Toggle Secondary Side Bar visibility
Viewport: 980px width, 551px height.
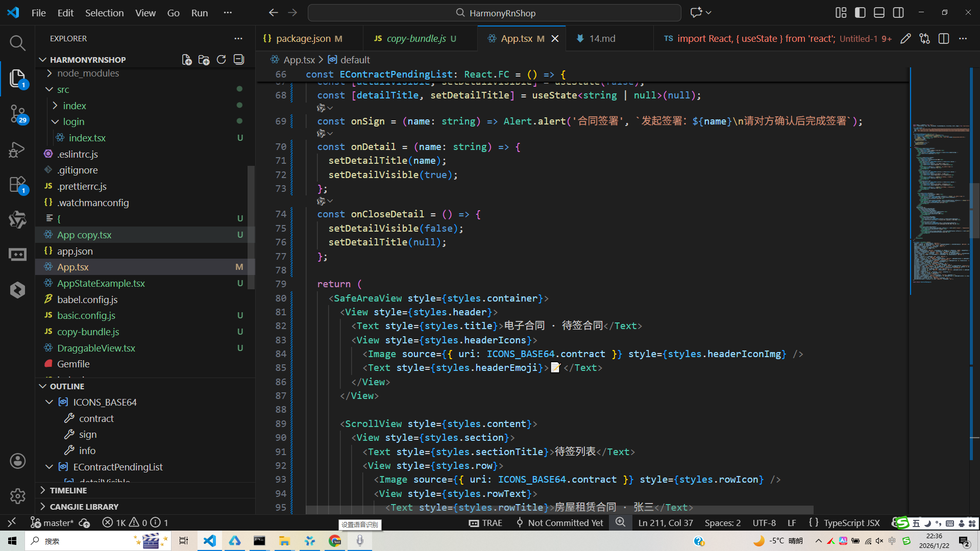tap(898, 13)
